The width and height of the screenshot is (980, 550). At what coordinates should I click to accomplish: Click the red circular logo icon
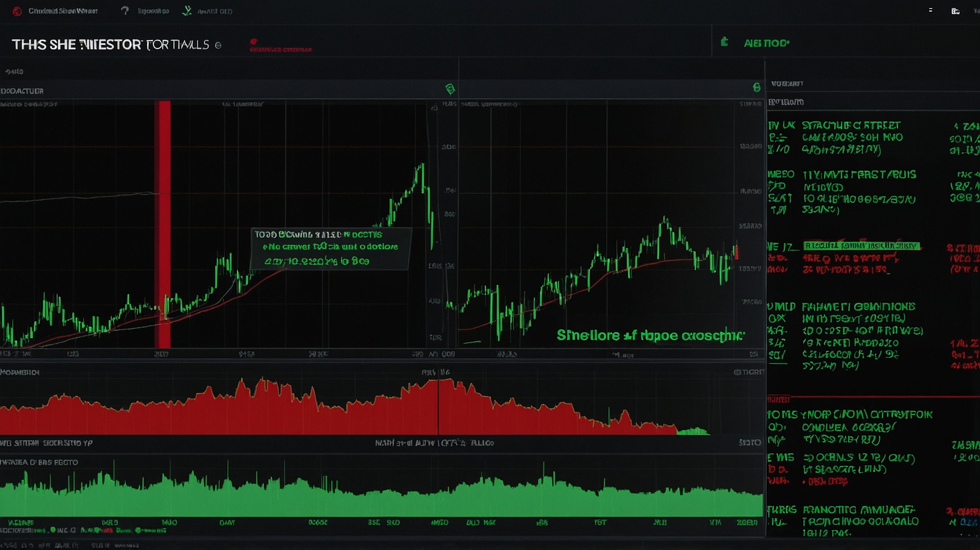tap(17, 11)
